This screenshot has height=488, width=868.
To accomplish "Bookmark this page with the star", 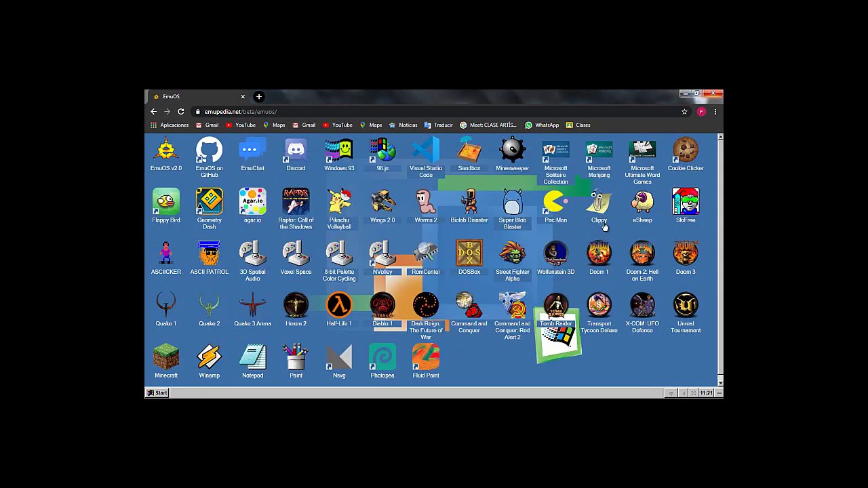I will pos(684,112).
